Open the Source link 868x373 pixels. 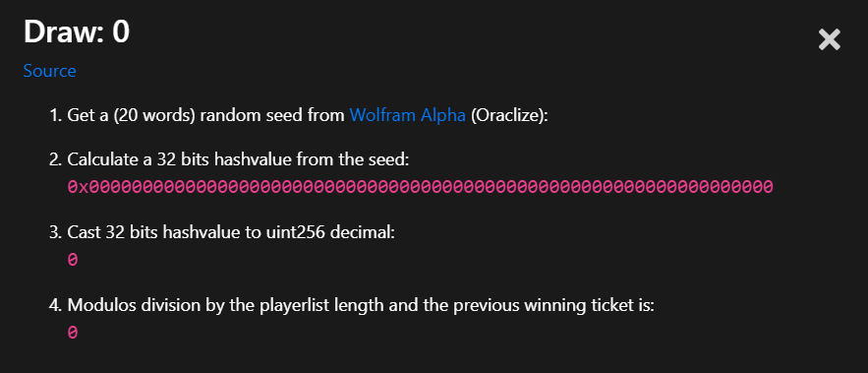tap(50, 71)
